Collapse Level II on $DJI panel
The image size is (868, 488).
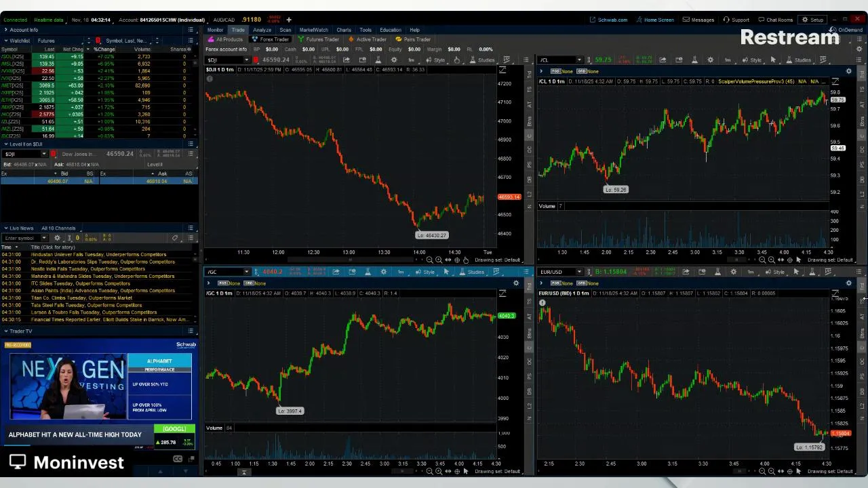5,144
